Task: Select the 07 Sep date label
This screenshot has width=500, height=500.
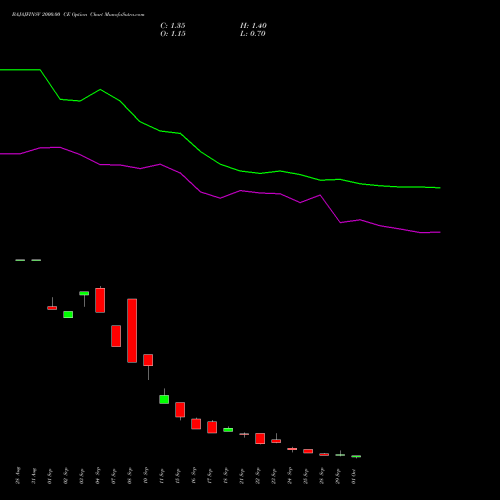Action: pos(114,476)
